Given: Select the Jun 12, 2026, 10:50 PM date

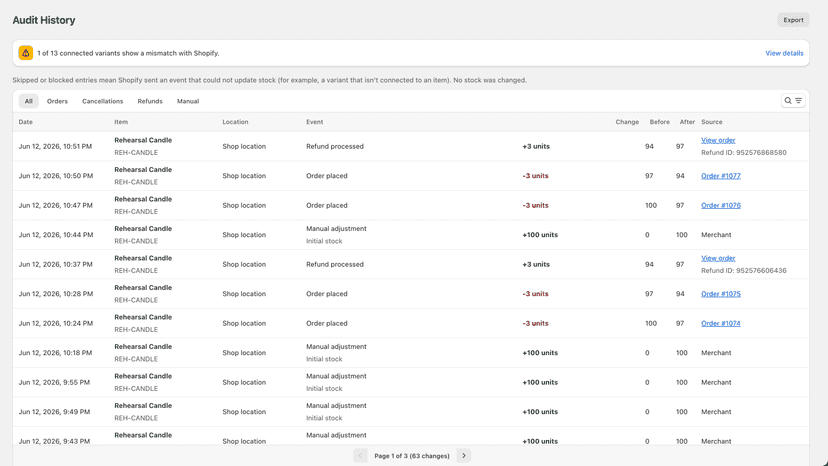Looking at the screenshot, I should pyautogui.click(x=55, y=176).
